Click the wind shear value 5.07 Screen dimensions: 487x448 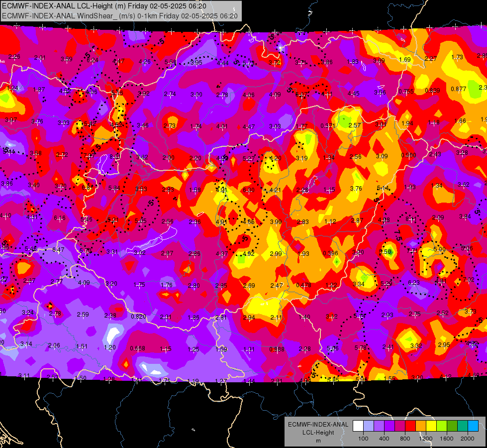301,94
